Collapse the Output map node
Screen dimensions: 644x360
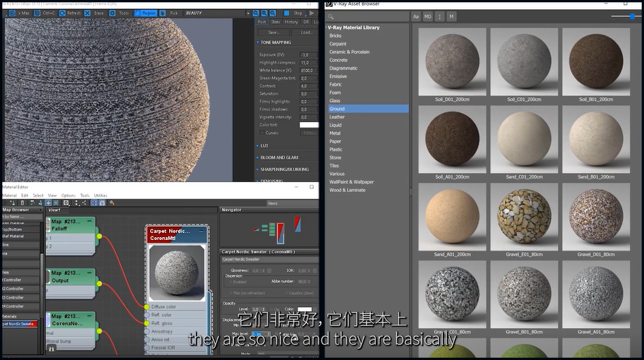tap(89, 273)
